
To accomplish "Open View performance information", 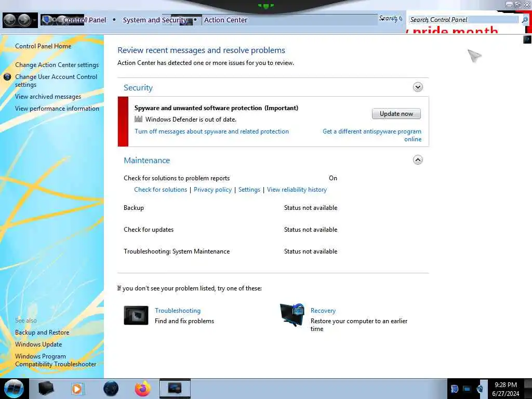I will pos(57,109).
